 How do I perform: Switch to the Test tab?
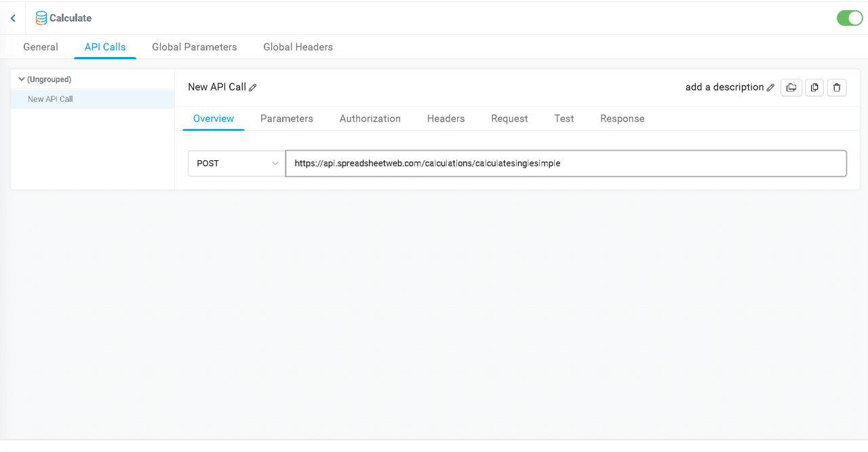(564, 119)
